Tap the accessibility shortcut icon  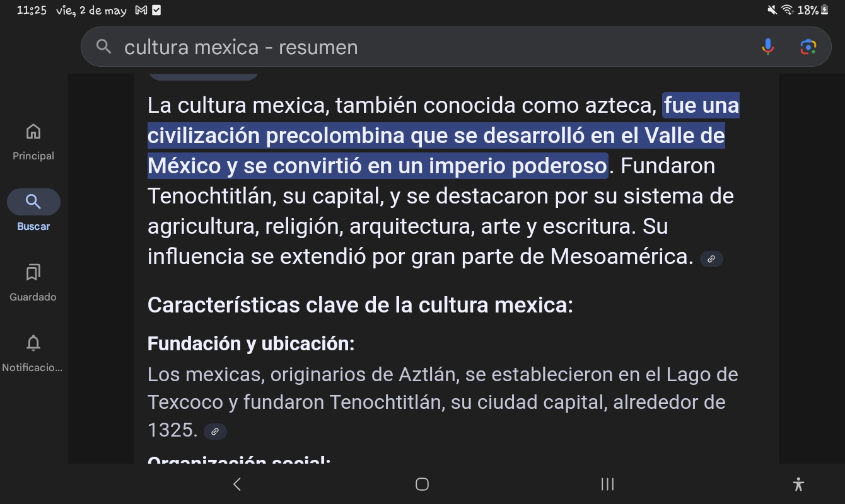click(x=798, y=484)
